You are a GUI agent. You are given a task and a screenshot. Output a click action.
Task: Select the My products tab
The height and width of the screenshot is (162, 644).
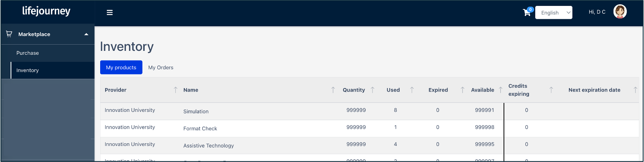click(x=121, y=67)
